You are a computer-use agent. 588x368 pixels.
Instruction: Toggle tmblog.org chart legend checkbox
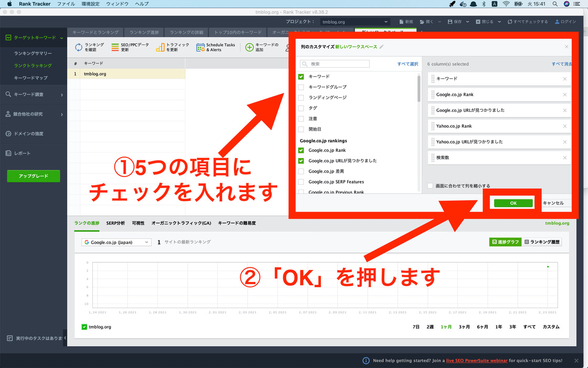[x=84, y=327]
